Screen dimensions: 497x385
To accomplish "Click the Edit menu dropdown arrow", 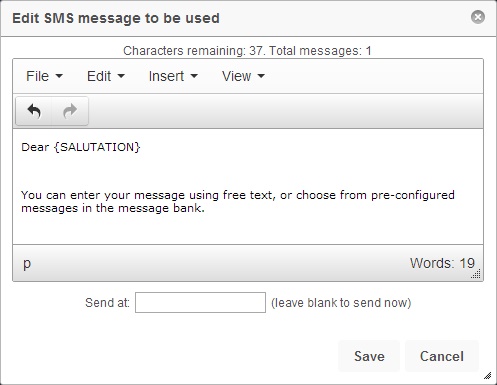I will click(x=121, y=76).
